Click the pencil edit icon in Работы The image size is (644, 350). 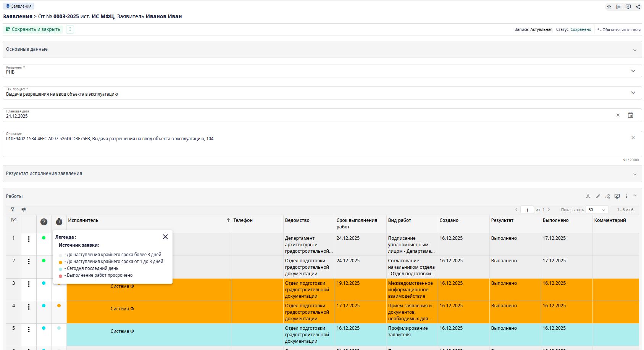[x=598, y=196]
